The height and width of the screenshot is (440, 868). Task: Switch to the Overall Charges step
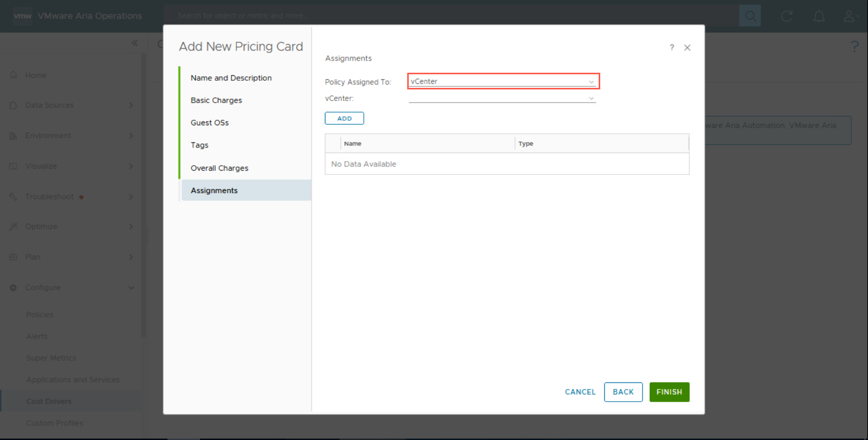pyautogui.click(x=219, y=168)
